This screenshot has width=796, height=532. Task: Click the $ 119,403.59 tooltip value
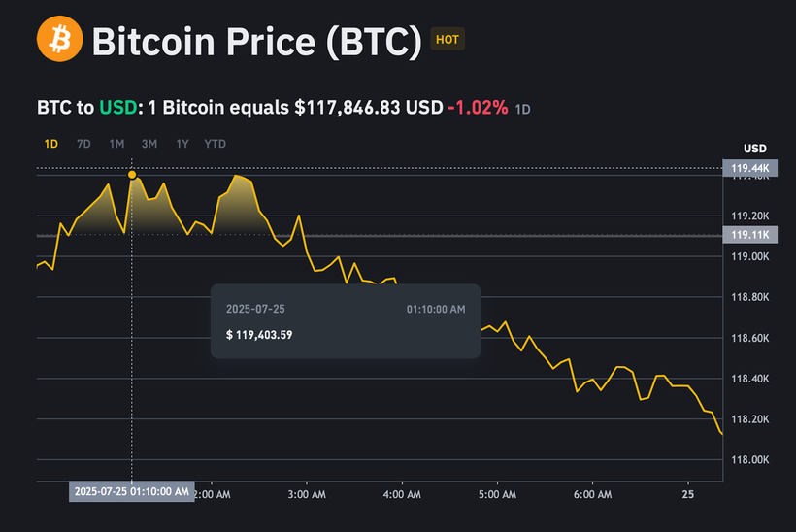click(259, 335)
